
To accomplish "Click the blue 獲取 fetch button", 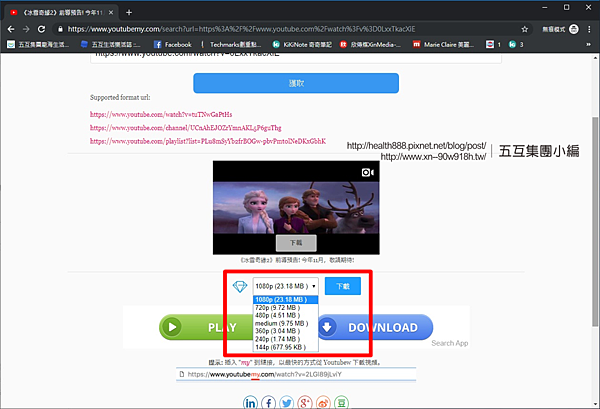I will click(296, 83).
